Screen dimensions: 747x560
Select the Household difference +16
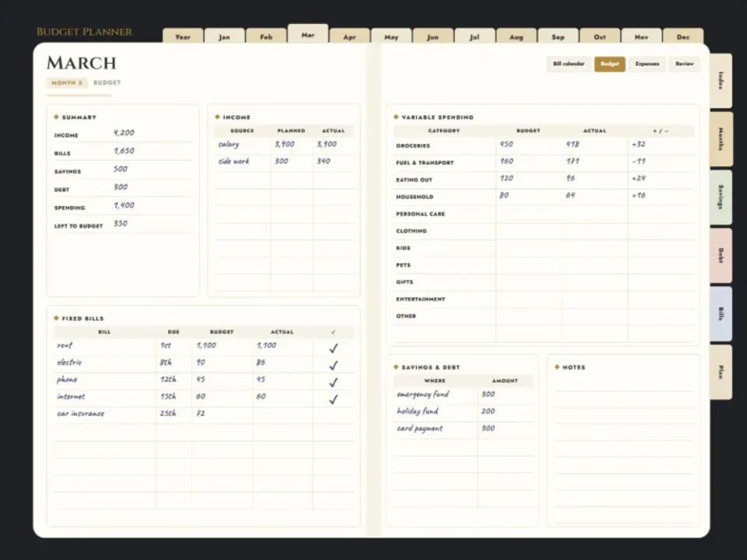(638, 195)
